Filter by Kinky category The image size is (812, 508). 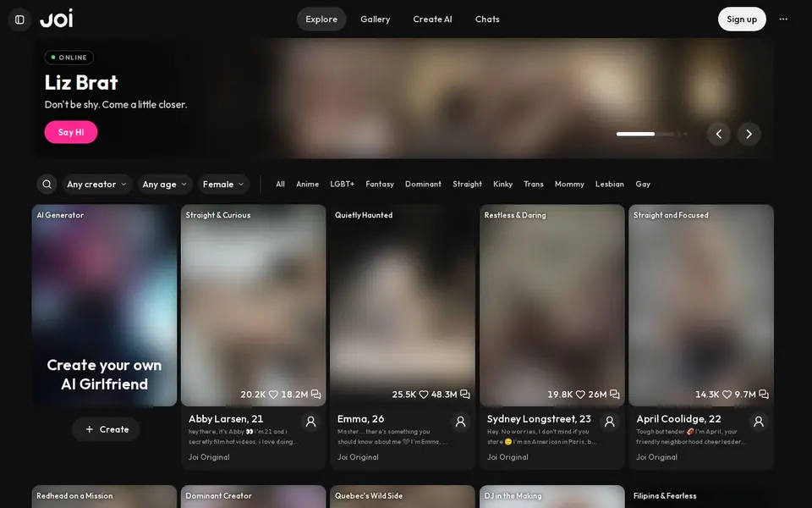pyautogui.click(x=502, y=184)
